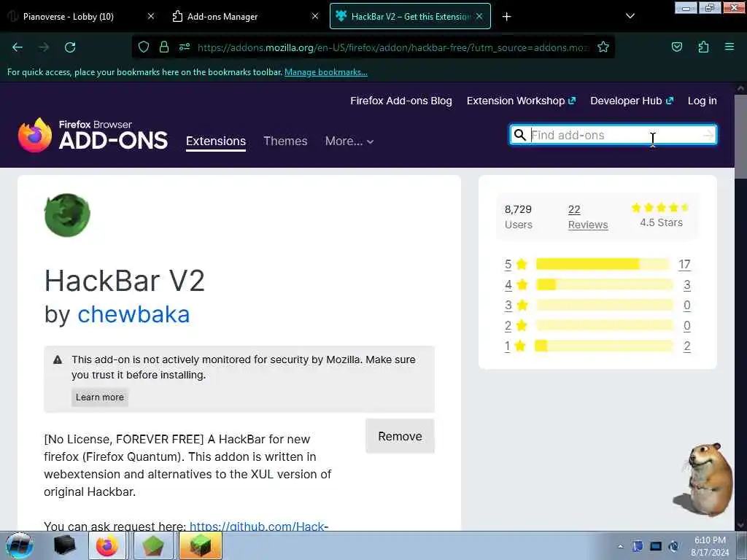Open the site permissions icon in address bar

tap(185, 47)
